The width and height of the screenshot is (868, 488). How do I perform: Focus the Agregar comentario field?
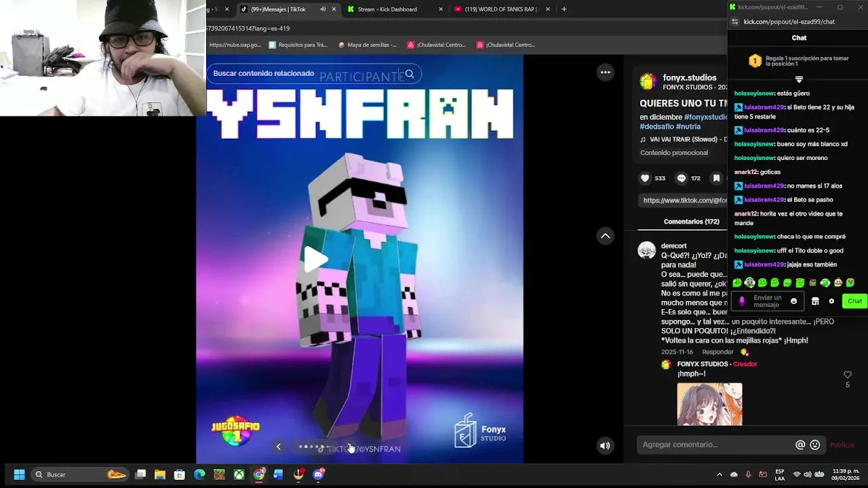point(715,445)
